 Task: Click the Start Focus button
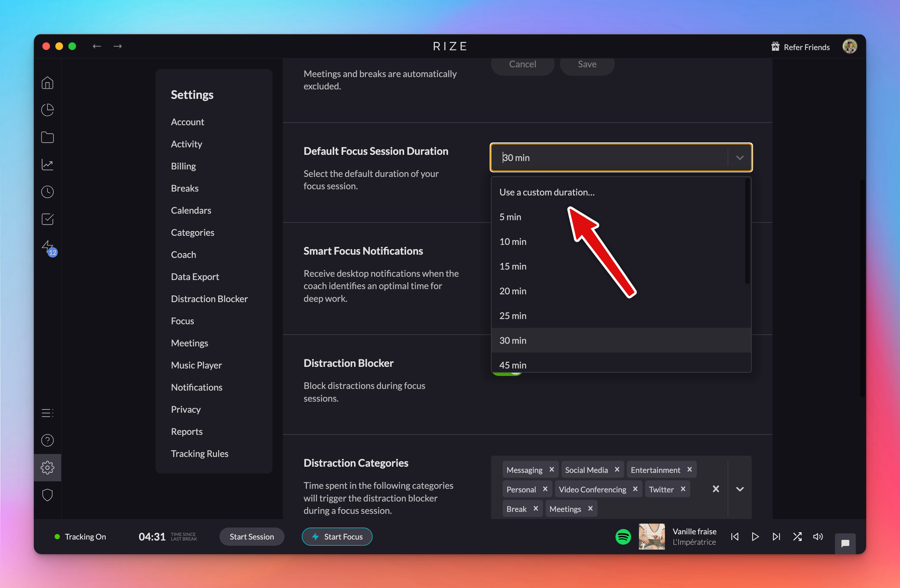(337, 537)
